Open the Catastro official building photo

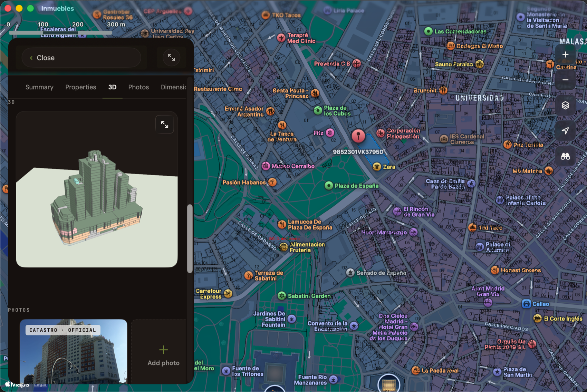74,351
